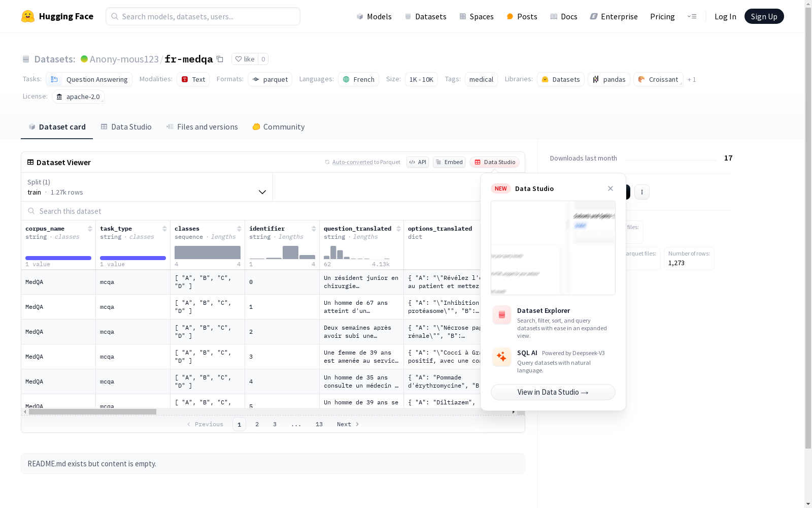Click the Sign Up button
Image resolution: width=812 pixels, height=508 pixels.
click(764, 16)
